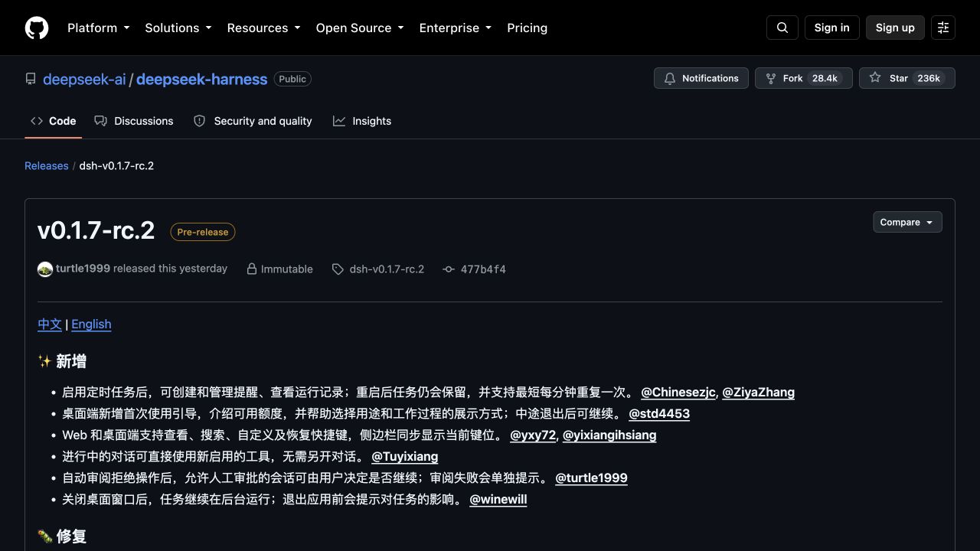Open the Platform dropdown menu
The image size is (980, 551).
99,28
